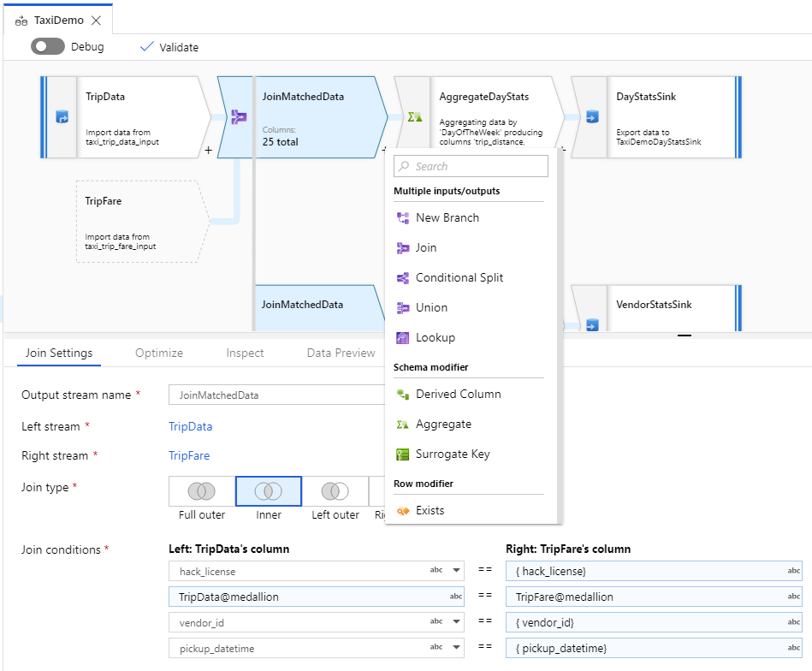This screenshot has width=812, height=671.
Task: Toggle the Debug switch on
Action: (48, 47)
